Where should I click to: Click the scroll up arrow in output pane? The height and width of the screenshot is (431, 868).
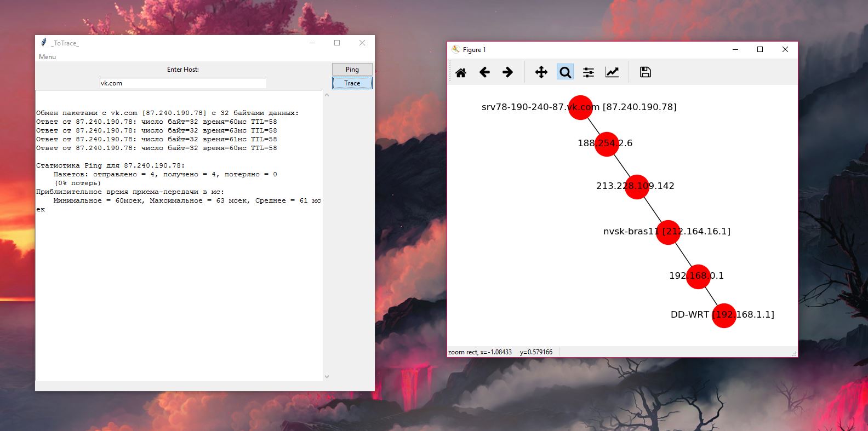327,95
